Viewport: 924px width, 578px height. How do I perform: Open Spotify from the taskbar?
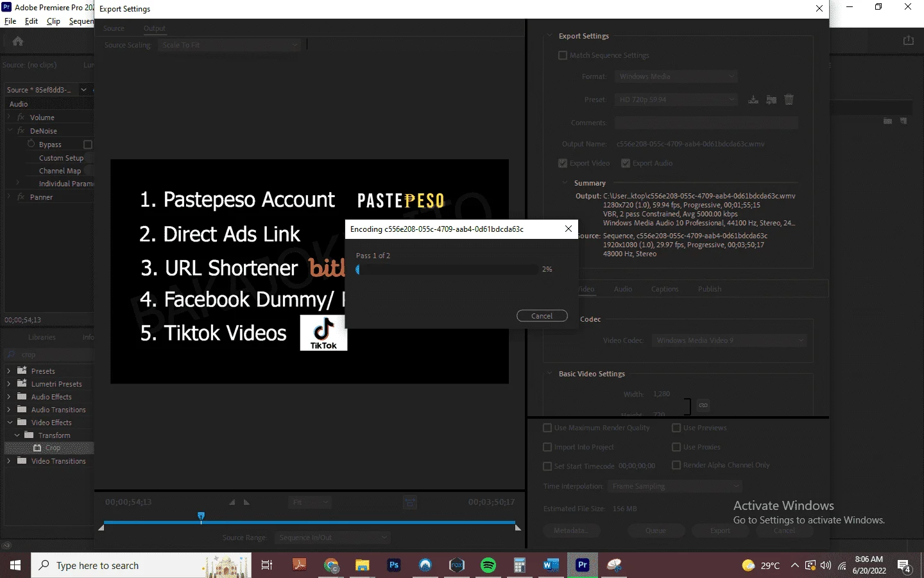pyautogui.click(x=488, y=565)
